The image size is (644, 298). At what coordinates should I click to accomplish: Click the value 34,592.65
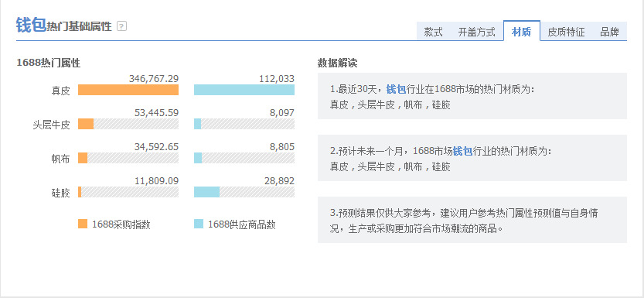[156, 147]
